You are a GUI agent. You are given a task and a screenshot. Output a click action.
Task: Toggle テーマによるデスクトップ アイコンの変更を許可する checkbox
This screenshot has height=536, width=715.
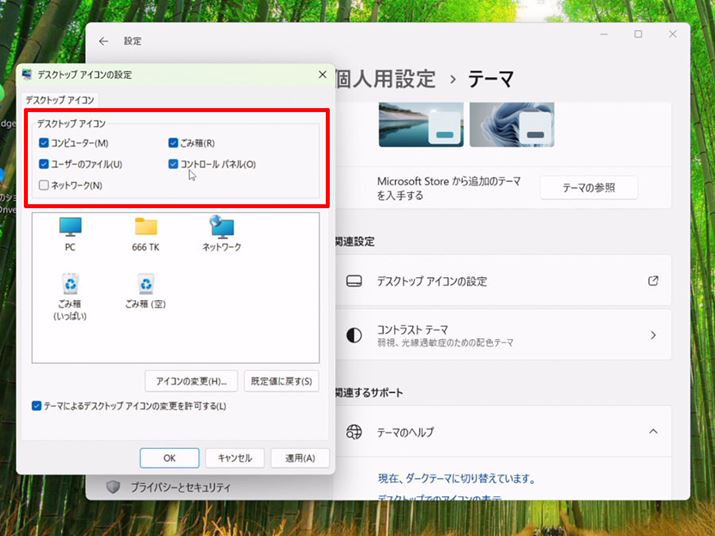coord(37,406)
